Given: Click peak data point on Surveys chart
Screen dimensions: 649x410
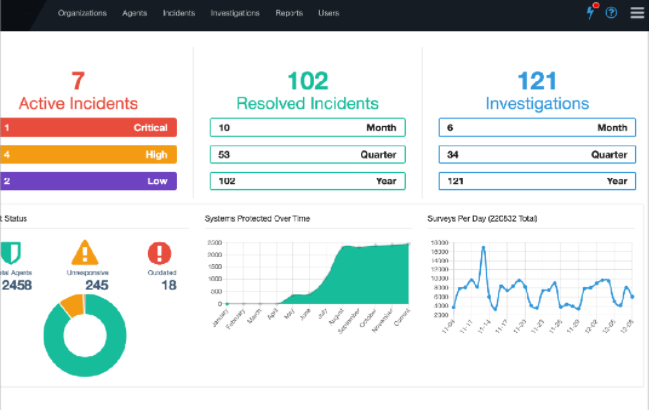Looking at the screenshot, I should point(483,248).
